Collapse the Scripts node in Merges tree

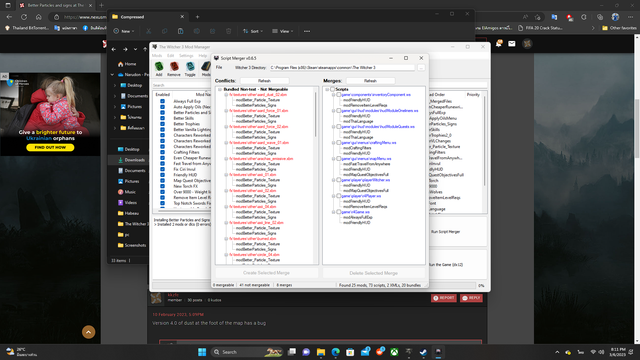327,89
